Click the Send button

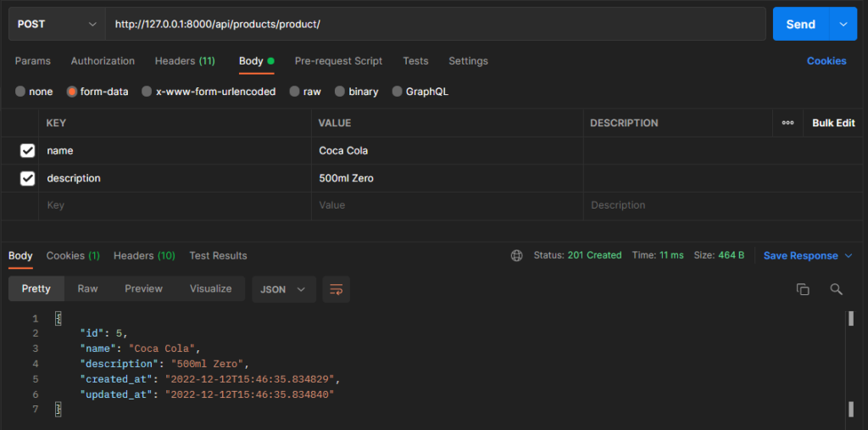click(x=799, y=25)
